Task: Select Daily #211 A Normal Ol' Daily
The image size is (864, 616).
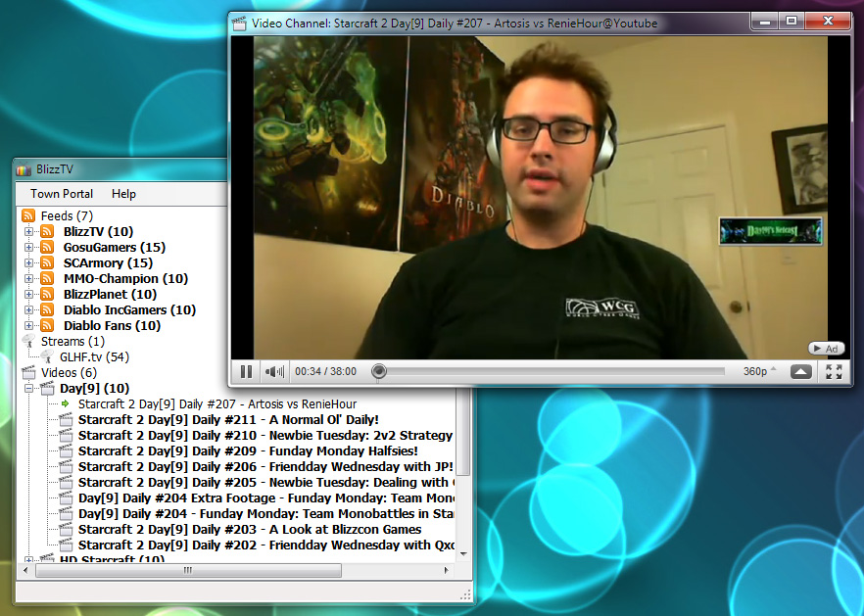Action: point(228,420)
